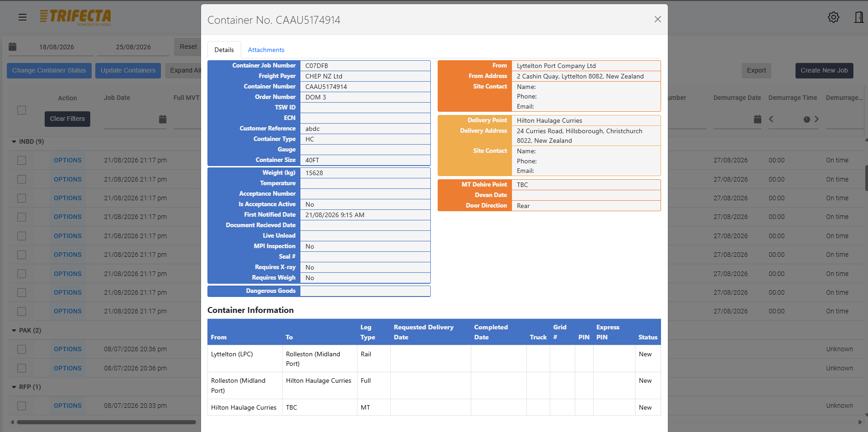
Task: Open OPTIONS for last INBD row
Action: (67, 311)
